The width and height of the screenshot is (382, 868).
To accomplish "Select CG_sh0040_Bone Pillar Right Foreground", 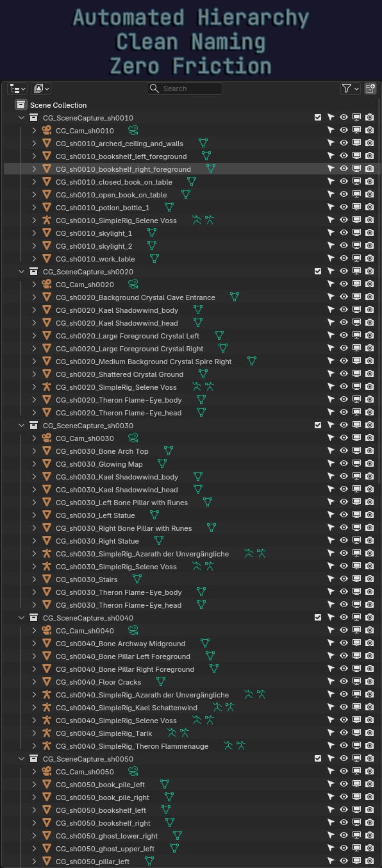I will 125,669.
